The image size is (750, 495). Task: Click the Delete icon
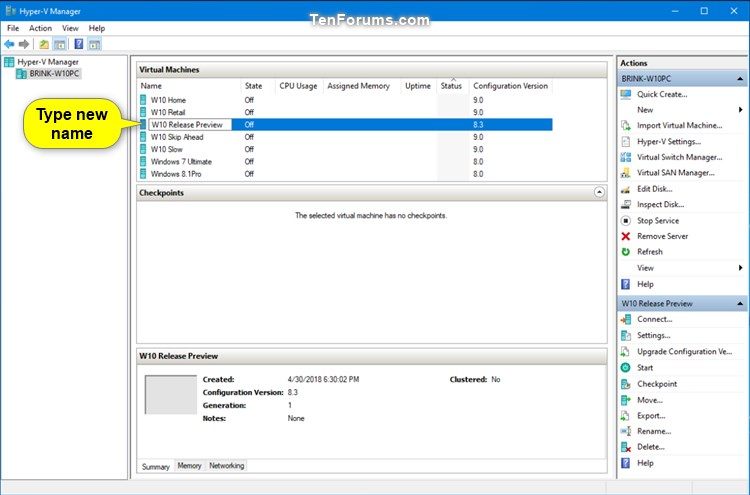point(626,447)
